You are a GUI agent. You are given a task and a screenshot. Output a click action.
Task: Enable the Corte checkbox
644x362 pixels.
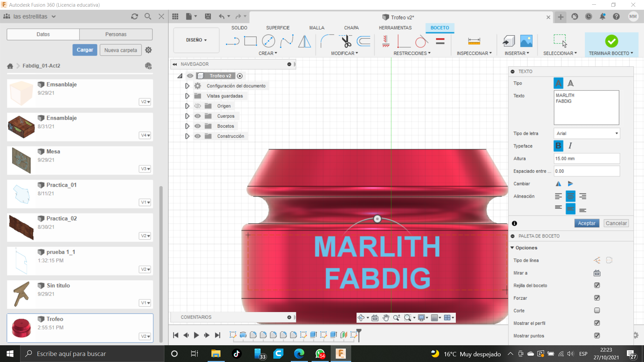597,310
